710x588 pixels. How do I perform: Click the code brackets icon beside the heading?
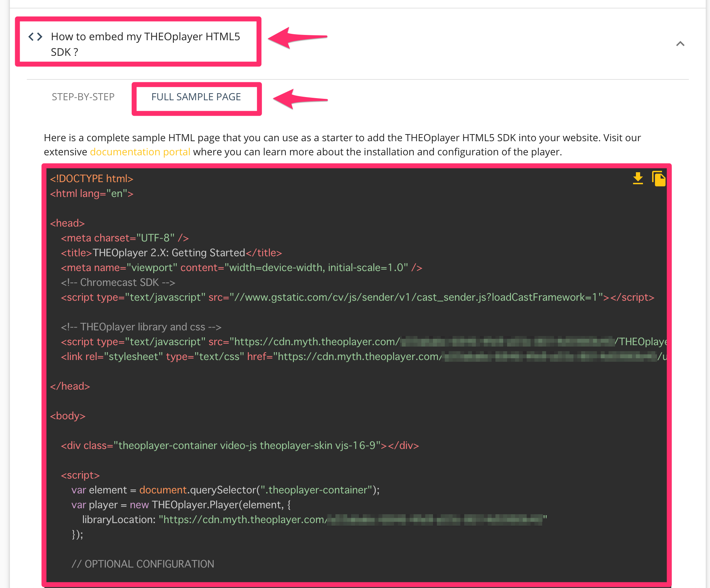coord(35,37)
